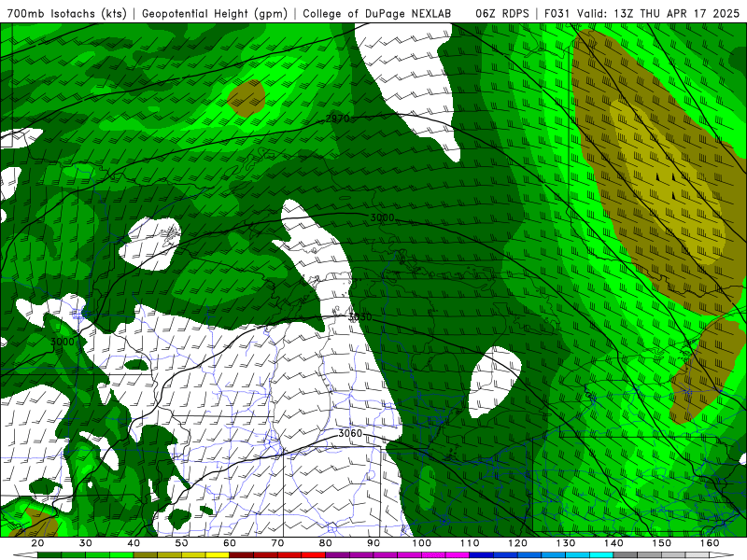Click the 3000 contour label near the left border
Viewport: 747px width, 560px height.
pos(63,342)
